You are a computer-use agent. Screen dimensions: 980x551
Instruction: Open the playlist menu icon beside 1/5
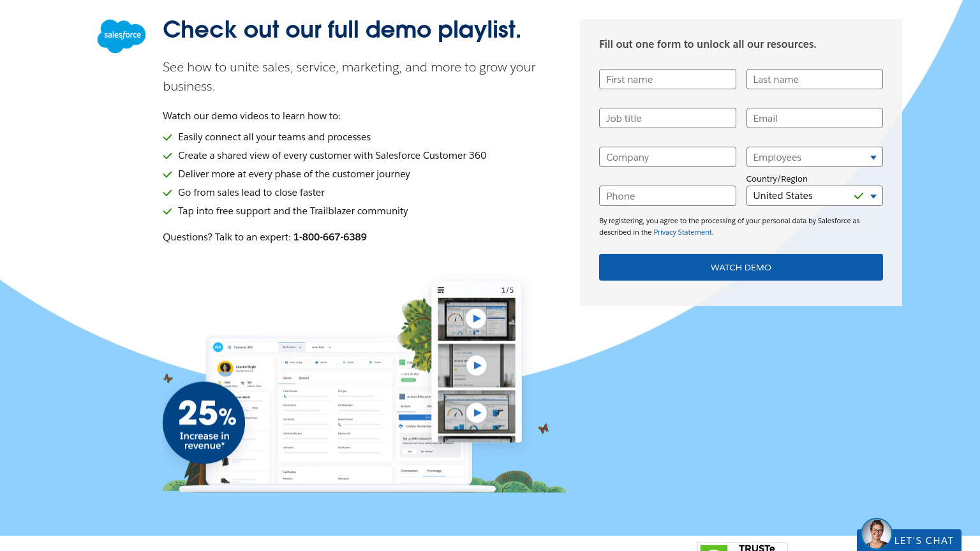click(x=441, y=290)
